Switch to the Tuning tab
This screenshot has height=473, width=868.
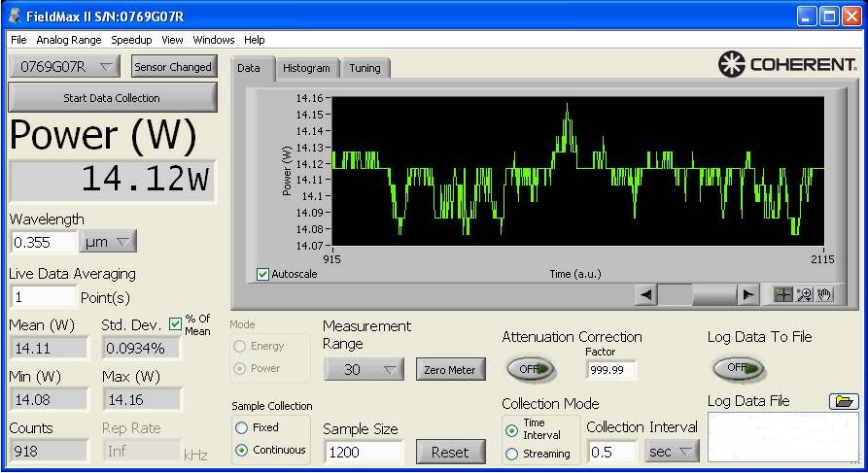tap(365, 68)
